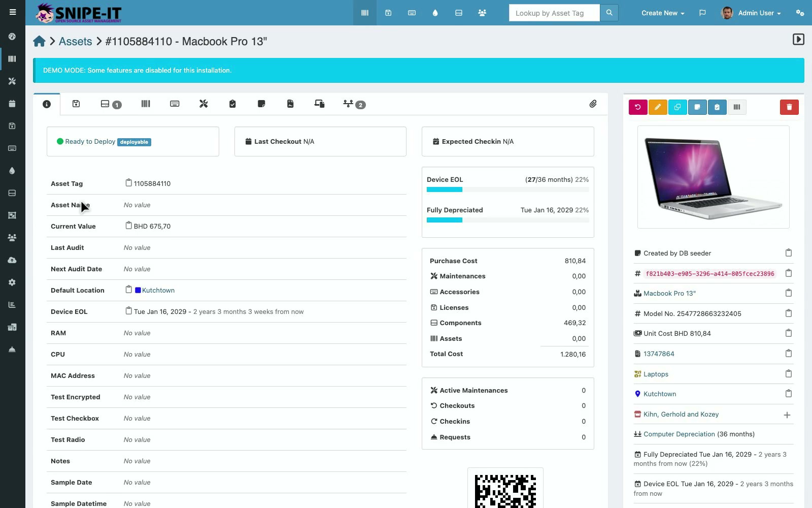Click People icon in the top navbar

pos(482,13)
